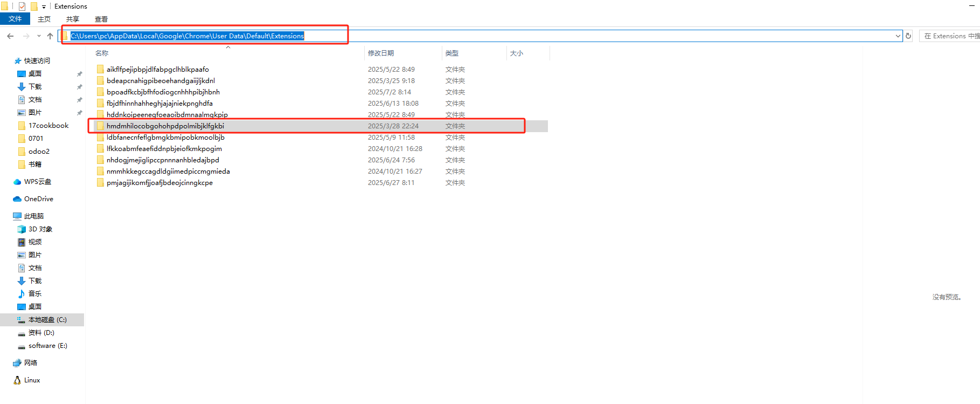Click date 2025/3/28 22:24 of highlighted row
This screenshot has height=404, width=980.
tap(393, 126)
